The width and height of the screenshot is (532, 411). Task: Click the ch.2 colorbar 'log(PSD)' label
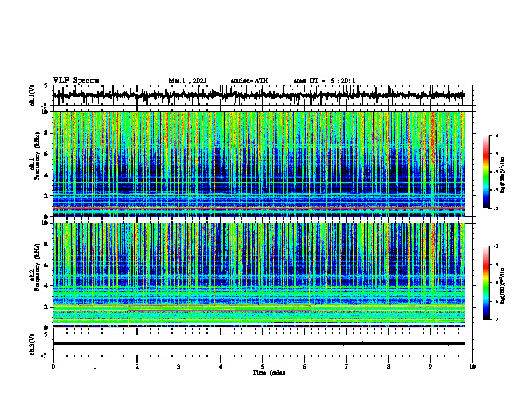503,285
